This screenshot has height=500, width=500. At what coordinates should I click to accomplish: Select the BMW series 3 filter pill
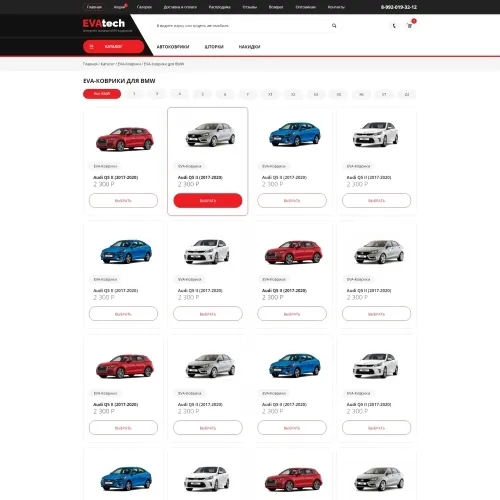click(x=157, y=94)
